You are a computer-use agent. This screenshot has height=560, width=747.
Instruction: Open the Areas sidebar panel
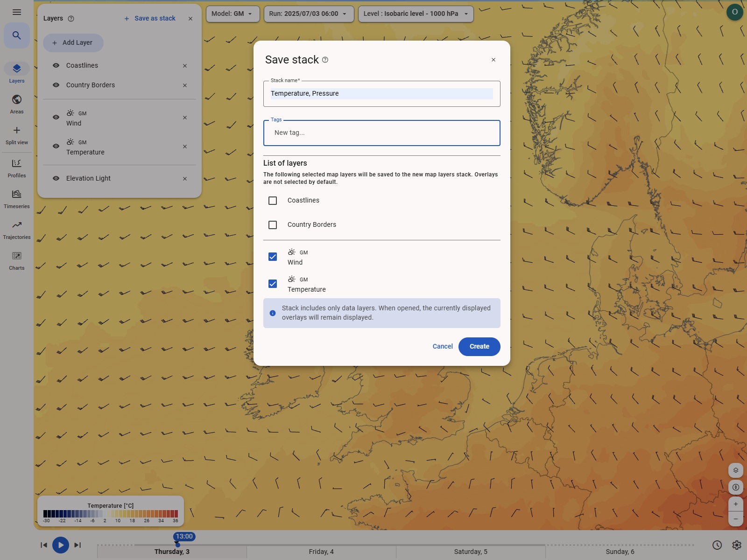click(x=17, y=104)
